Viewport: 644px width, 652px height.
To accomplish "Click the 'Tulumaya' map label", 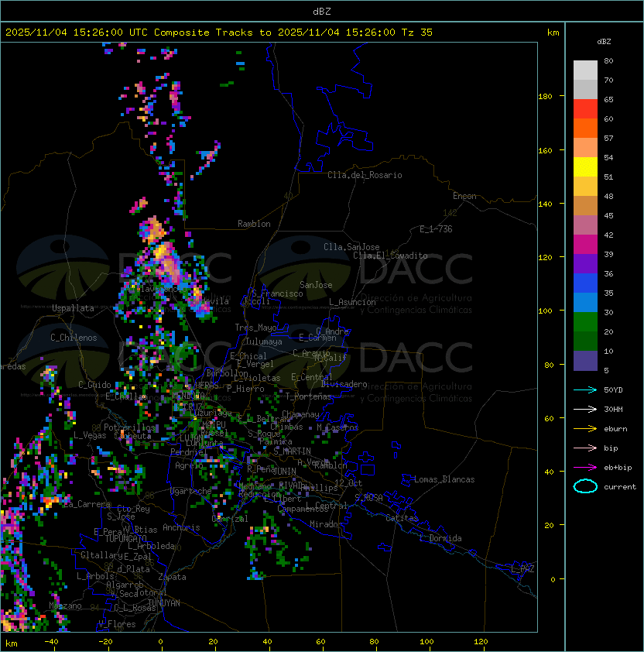I will [264, 341].
